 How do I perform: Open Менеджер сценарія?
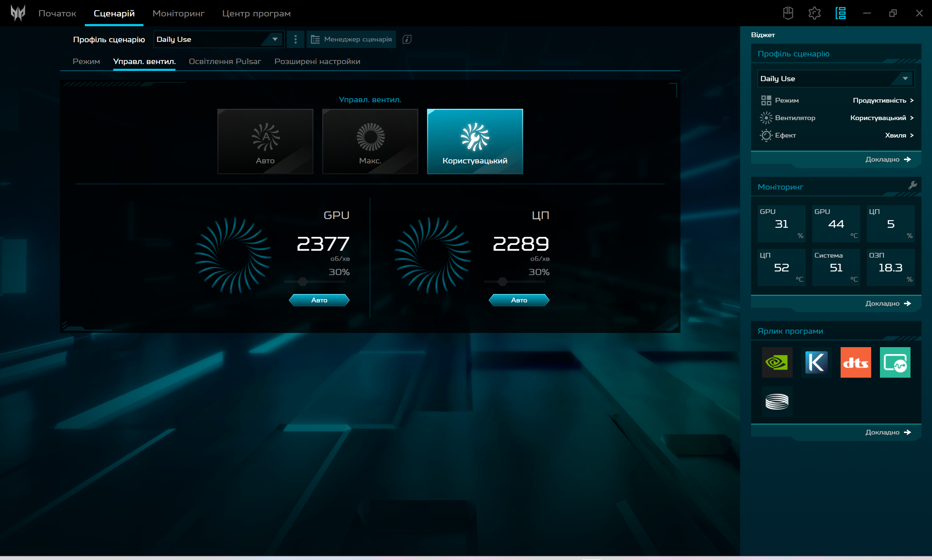[x=351, y=39]
